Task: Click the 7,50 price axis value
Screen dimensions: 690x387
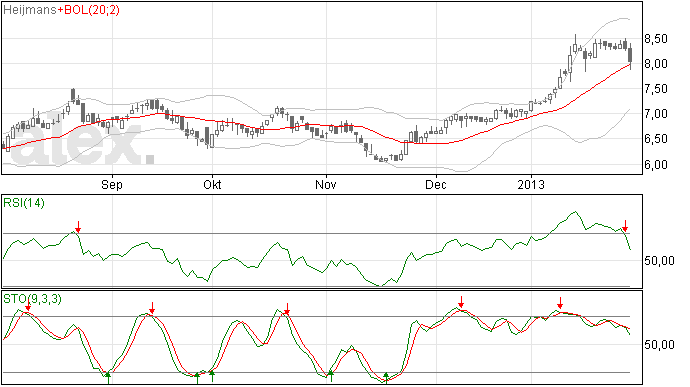Action: (656, 89)
